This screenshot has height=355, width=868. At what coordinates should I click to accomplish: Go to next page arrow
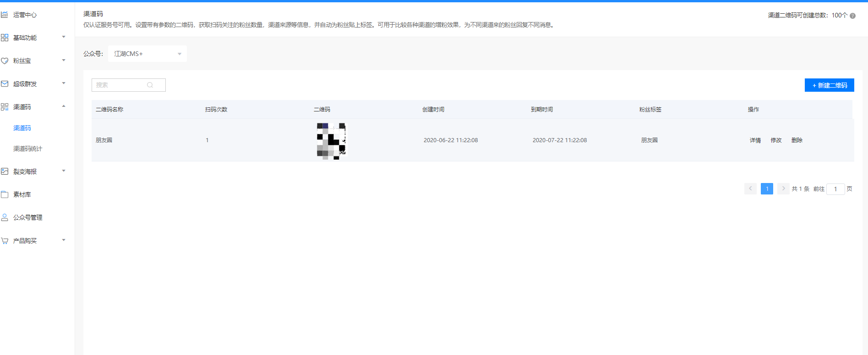tap(783, 189)
